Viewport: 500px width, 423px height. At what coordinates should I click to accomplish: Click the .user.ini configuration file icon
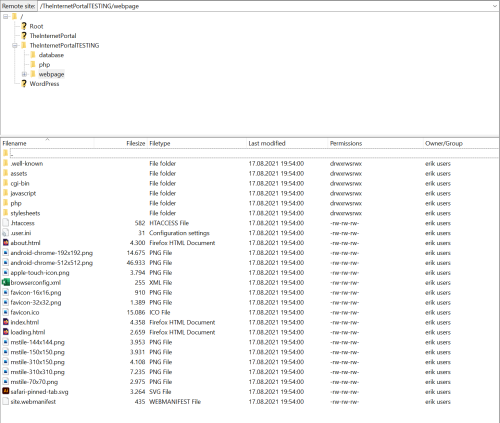[6, 233]
